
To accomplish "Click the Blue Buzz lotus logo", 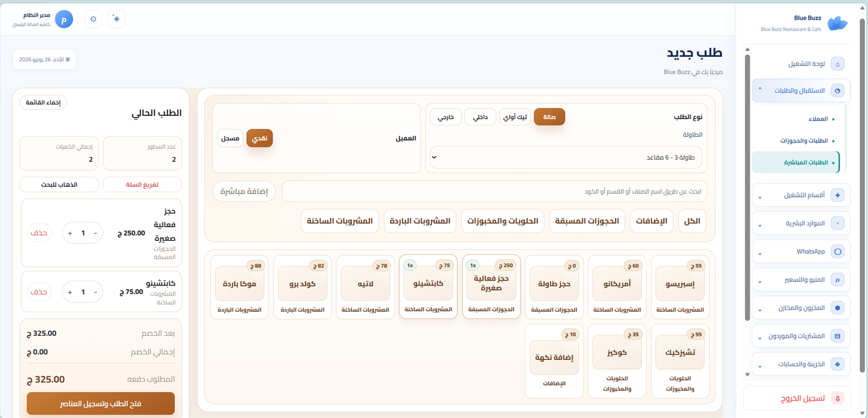I will click(x=837, y=23).
